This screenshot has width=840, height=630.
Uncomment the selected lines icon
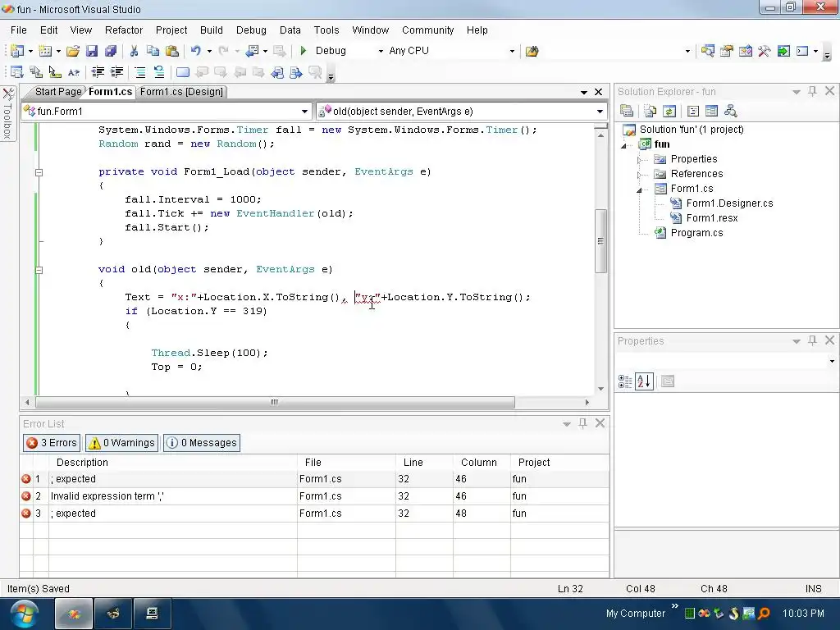(158, 72)
